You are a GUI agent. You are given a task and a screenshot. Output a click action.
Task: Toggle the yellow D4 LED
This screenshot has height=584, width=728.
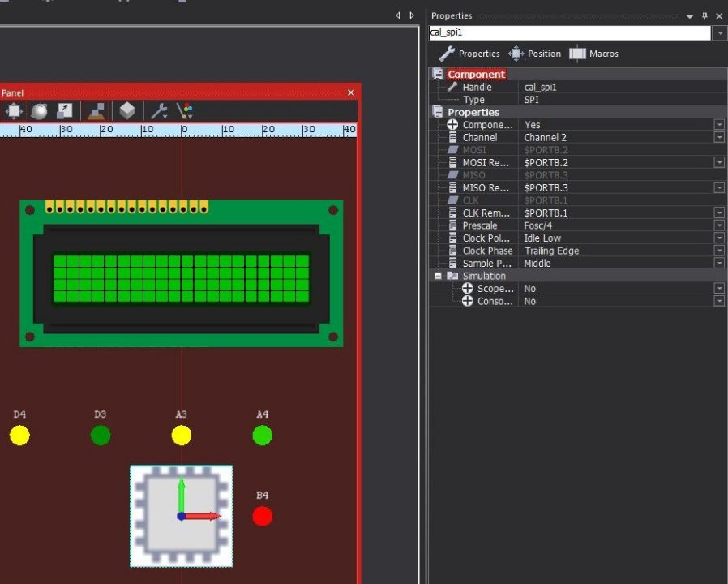[19, 436]
